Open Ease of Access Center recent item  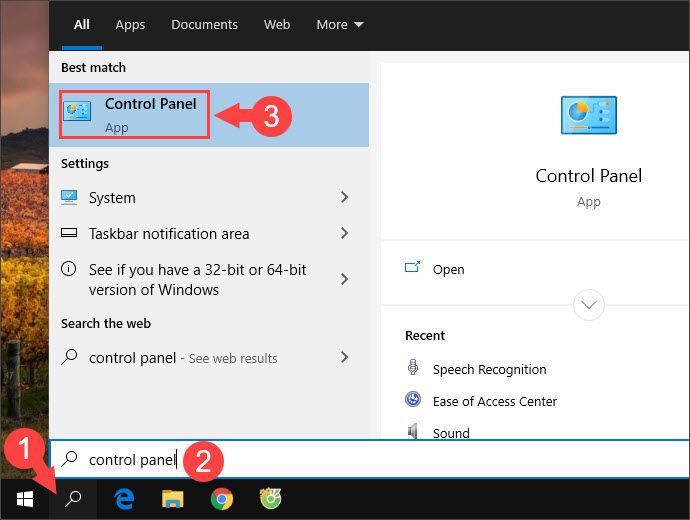(x=494, y=401)
